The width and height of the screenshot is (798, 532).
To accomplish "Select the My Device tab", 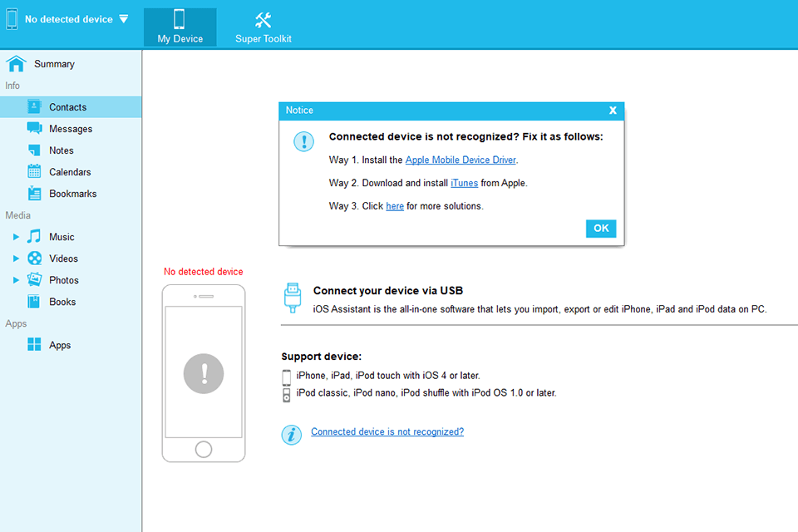I will [x=180, y=26].
